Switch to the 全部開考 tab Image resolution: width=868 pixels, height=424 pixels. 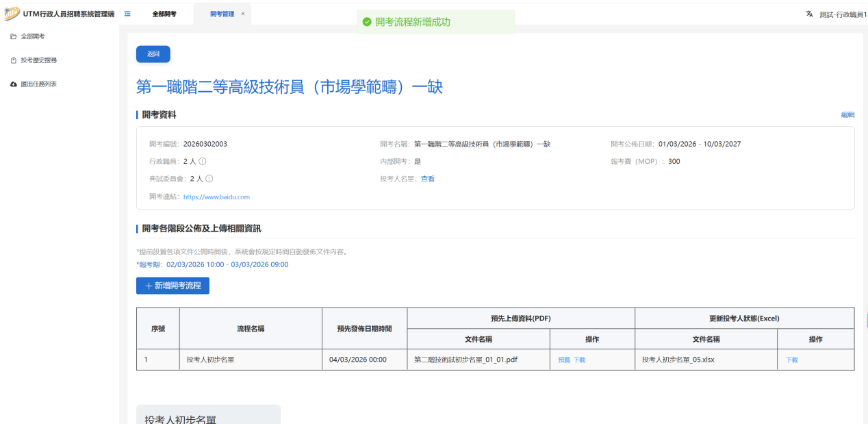(x=164, y=14)
